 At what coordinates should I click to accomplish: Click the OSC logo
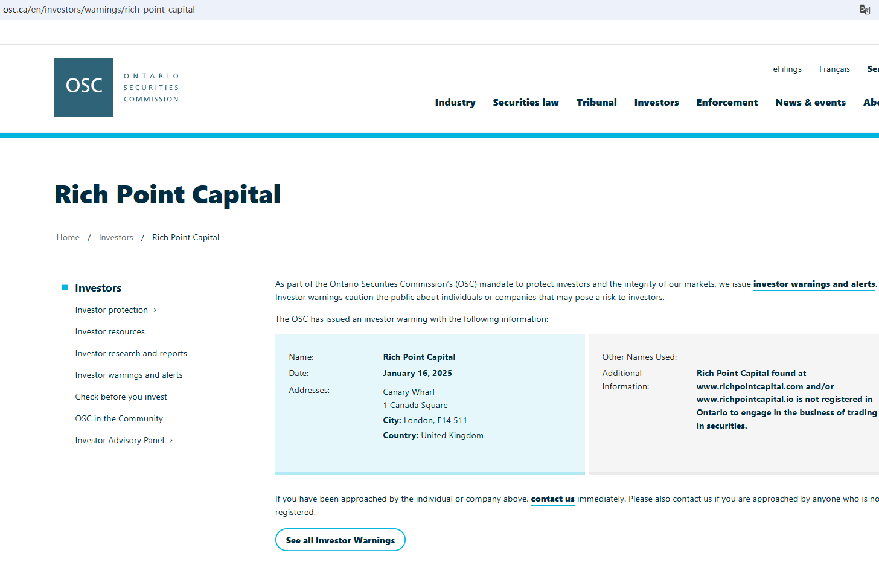[x=83, y=88]
